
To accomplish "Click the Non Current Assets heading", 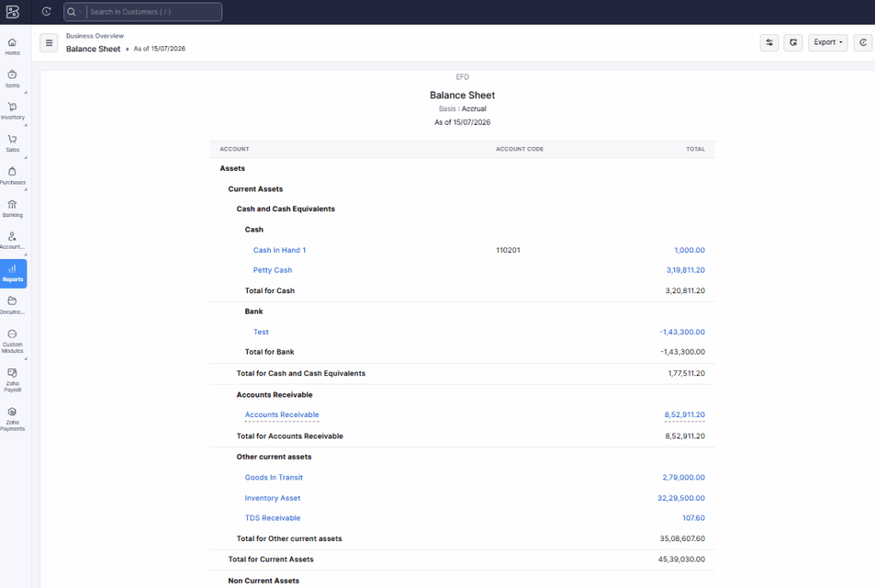I will coord(263,581).
